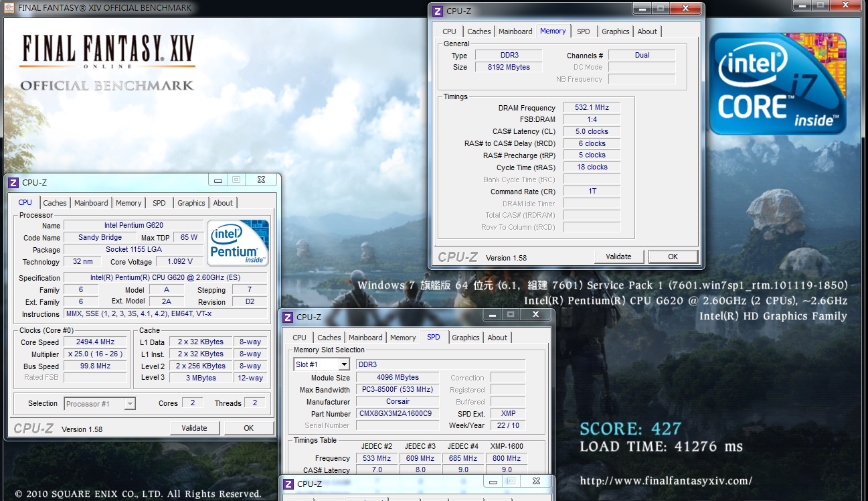
Task: Click the Max TDP value 65 W
Action: pyautogui.click(x=189, y=238)
